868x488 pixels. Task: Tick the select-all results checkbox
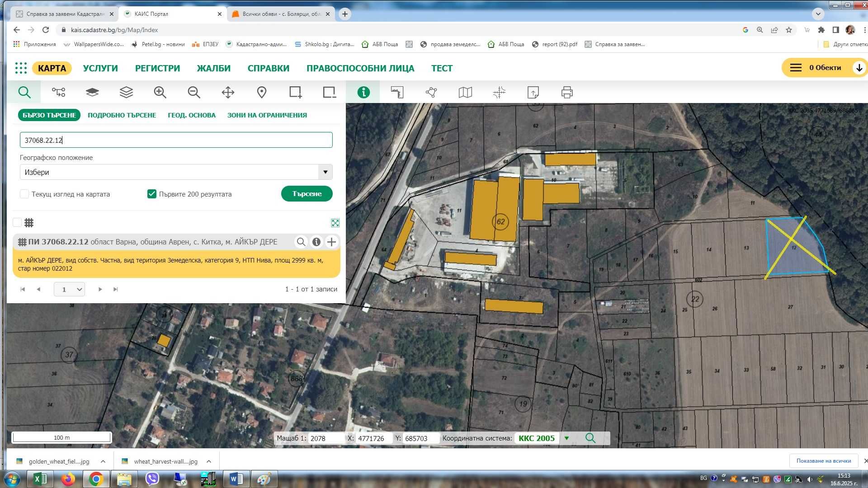17,222
